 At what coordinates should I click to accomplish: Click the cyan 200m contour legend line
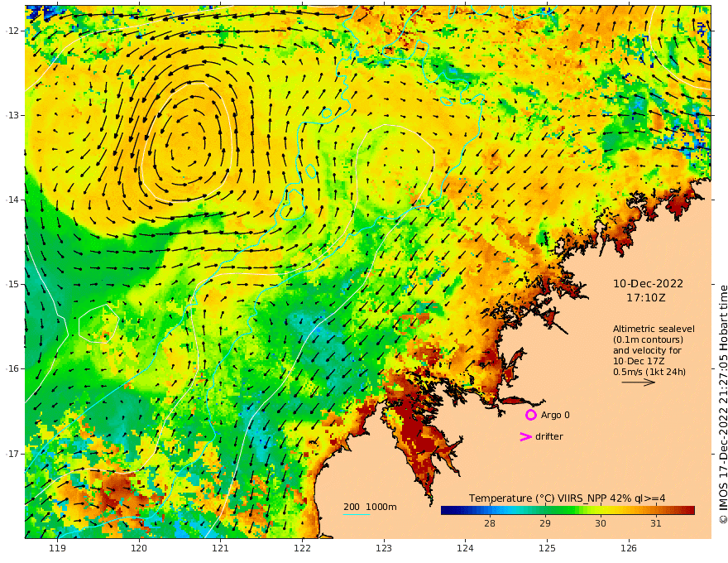click(357, 514)
